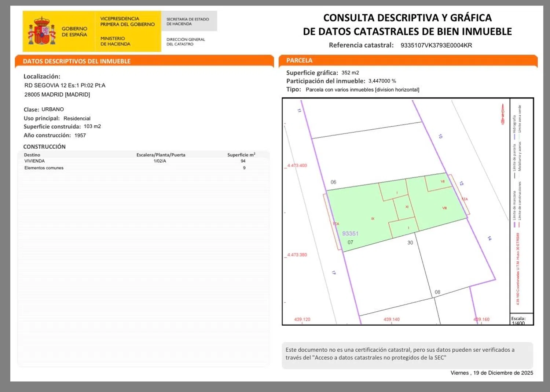This screenshot has height=392, width=550.
Task: Click the VIVIENDA row in construction table
Action: click(34, 161)
